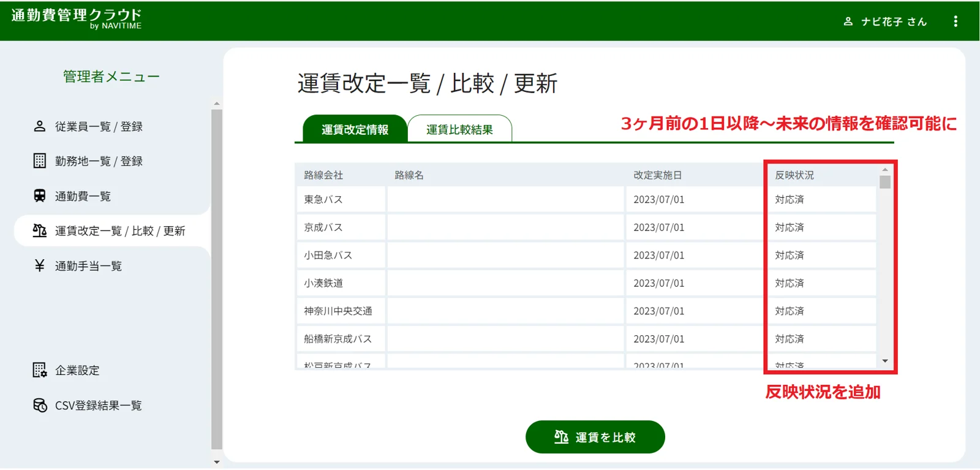
Task: Click the sidebar scrollbar thumb
Action: pos(217,279)
